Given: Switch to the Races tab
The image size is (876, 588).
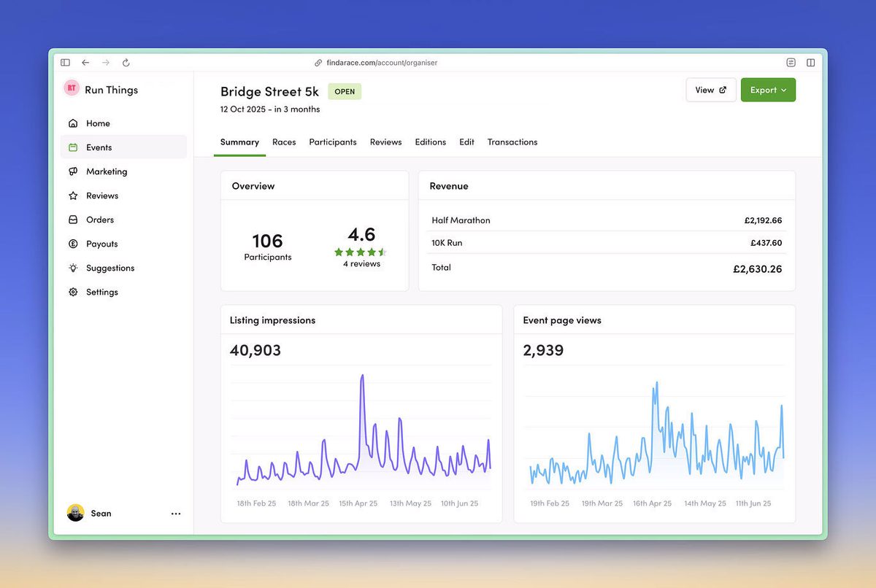Looking at the screenshot, I should coord(284,142).
